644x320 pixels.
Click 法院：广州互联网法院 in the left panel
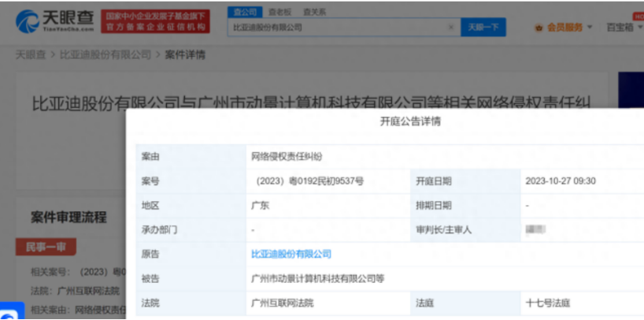(x=75, y=291)
